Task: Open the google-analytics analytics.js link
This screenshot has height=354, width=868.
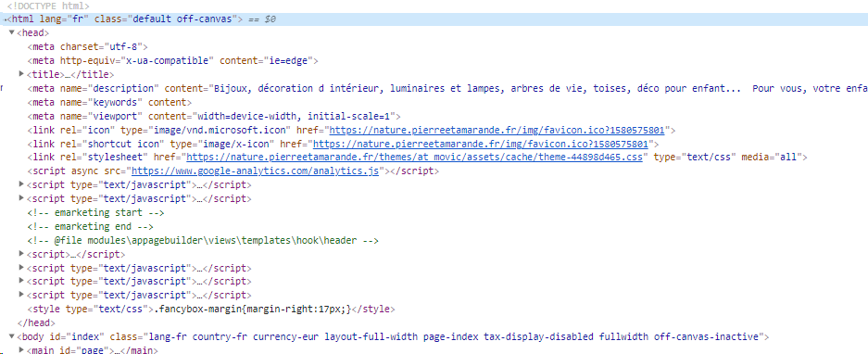Action: point(255,171)
